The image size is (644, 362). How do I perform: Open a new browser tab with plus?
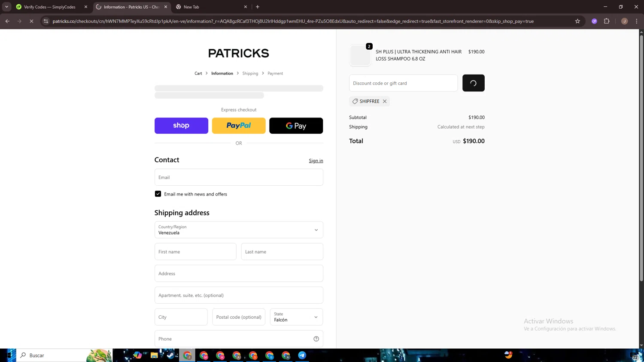tap(258, 7)
